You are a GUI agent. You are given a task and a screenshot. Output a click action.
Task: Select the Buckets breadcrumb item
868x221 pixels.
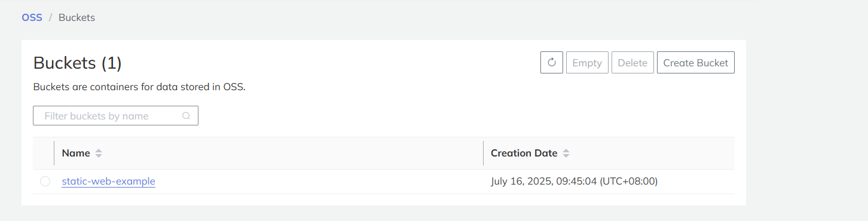pyautogui.click(x=77, y=17)
